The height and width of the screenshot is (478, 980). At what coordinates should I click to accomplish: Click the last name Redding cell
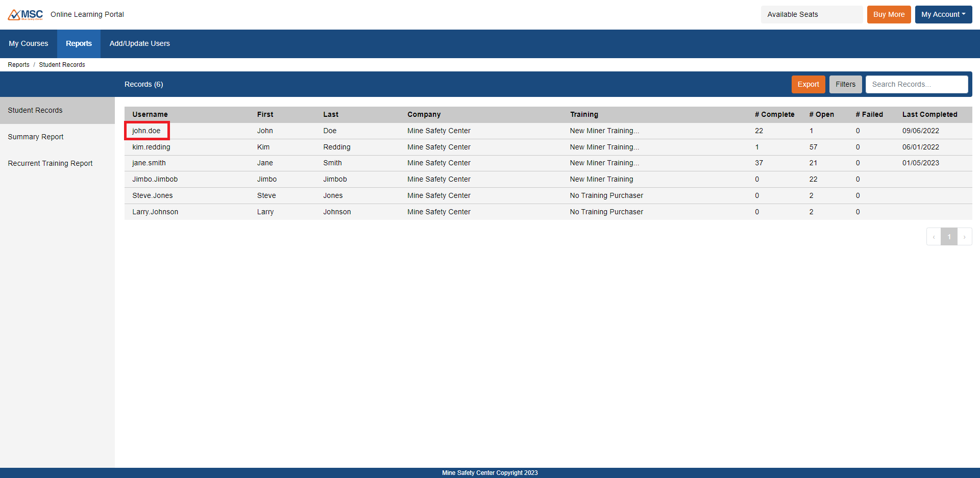337,147
